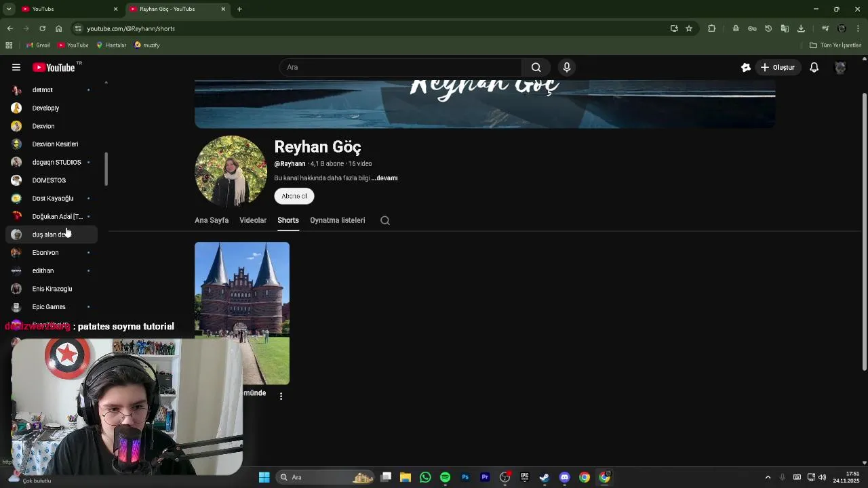868x488 pixels.
Task: Show hidden system tray icons
Action: click(x=768, y=477)
